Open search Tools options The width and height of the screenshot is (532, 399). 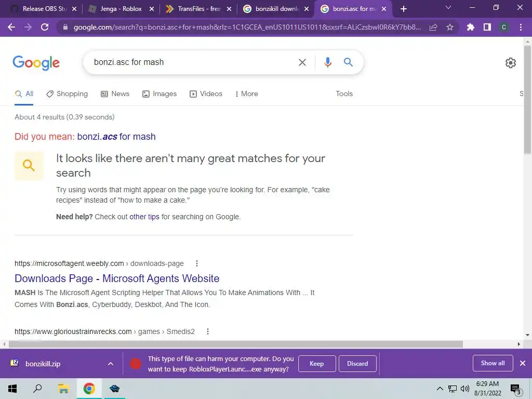pyautogui.click(x=344, y=94)
